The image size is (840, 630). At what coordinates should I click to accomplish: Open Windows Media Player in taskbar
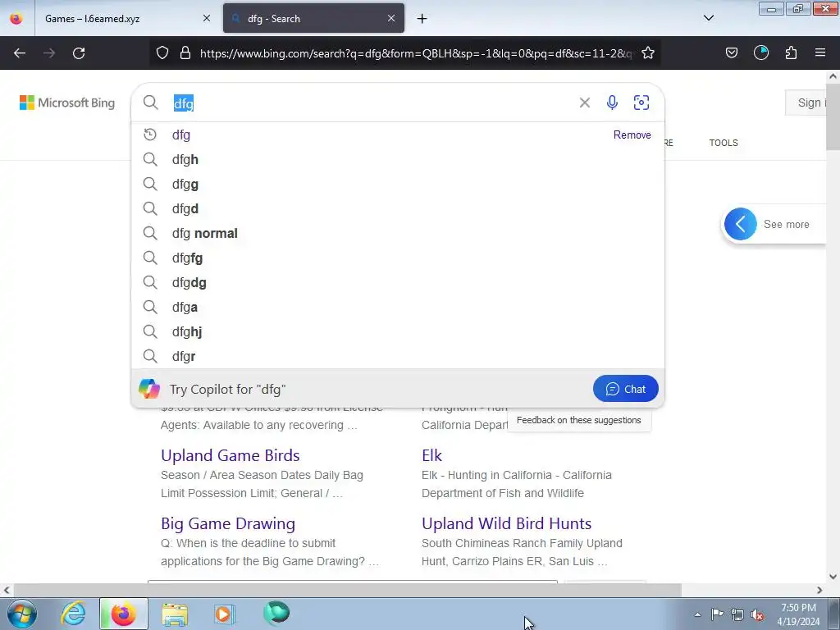click(224, 614)
